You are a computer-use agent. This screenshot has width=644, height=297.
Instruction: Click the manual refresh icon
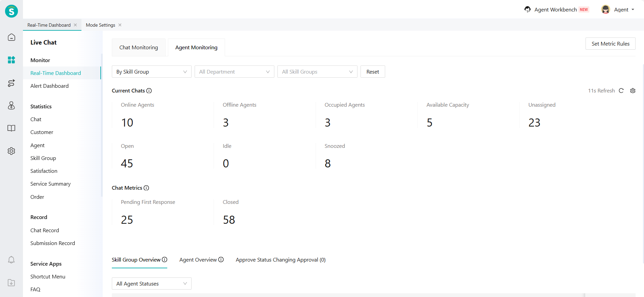[621, 91]
